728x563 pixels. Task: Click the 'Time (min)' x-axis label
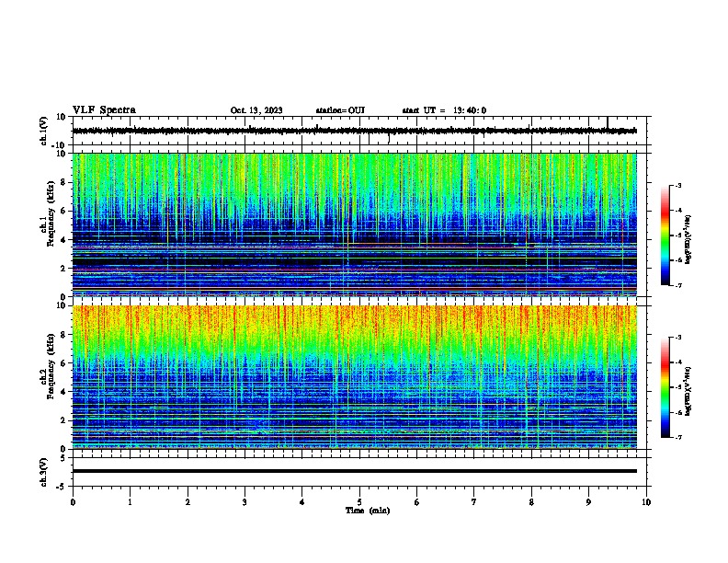click(x=368, y=511)
